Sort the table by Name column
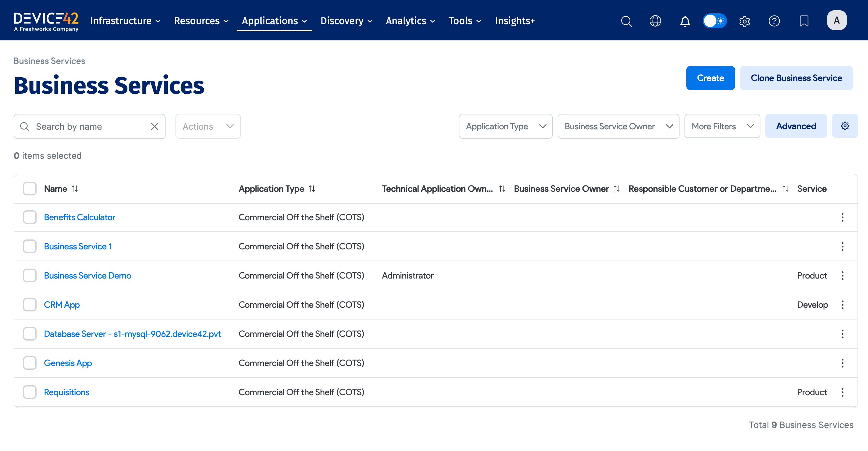The image size is (868, 451). click(75, 188)
